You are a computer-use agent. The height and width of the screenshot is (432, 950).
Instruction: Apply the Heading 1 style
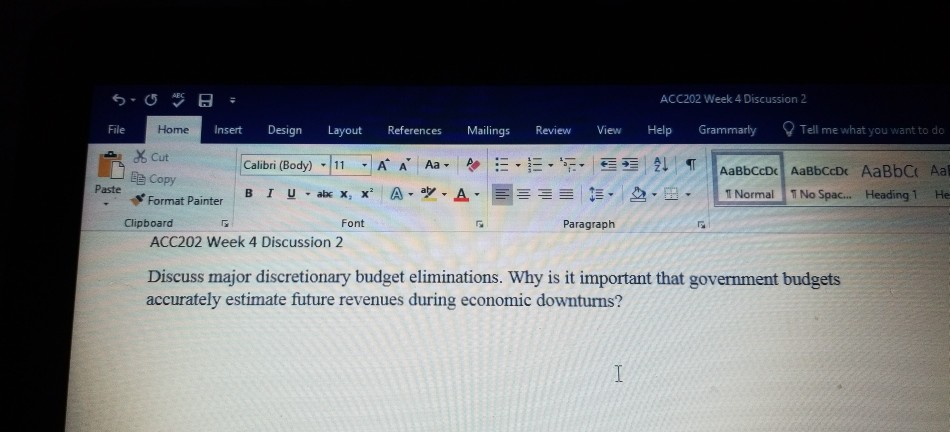891,182
